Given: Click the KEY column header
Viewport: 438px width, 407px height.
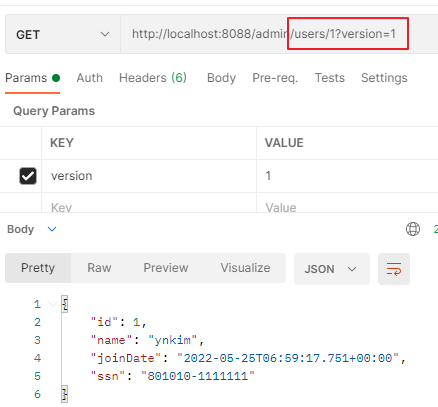Looking at the screenshot, I should (62, 143).
